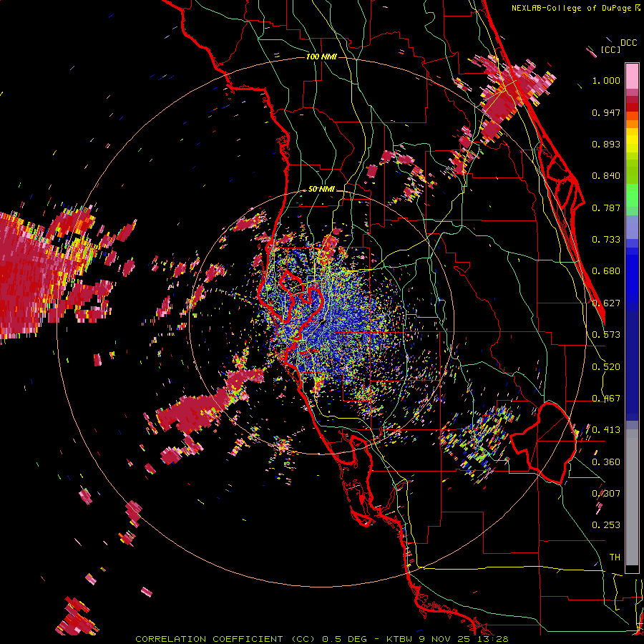Select the 0.947 legend value
This screenshot has width=644, height=644.
(x=606, y=112)
